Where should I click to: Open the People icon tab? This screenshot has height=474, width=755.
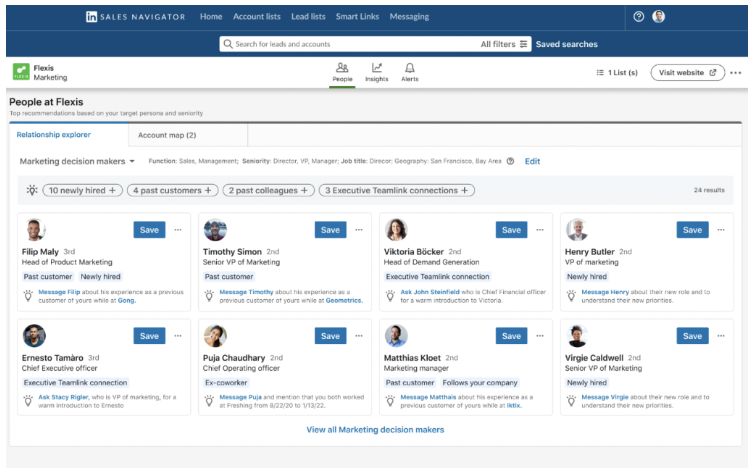tap(342, 72)
